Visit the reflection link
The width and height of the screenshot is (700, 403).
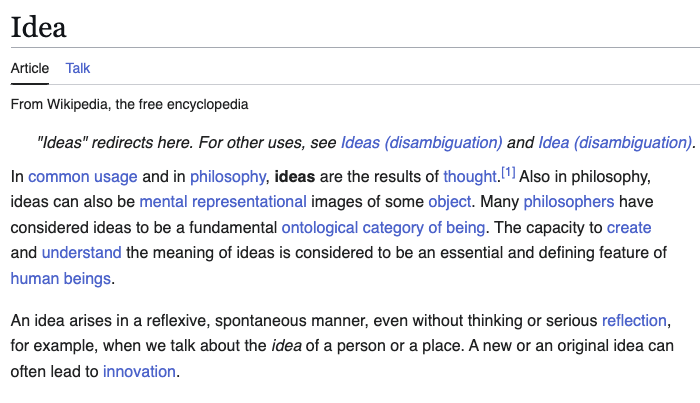[634, 320]
